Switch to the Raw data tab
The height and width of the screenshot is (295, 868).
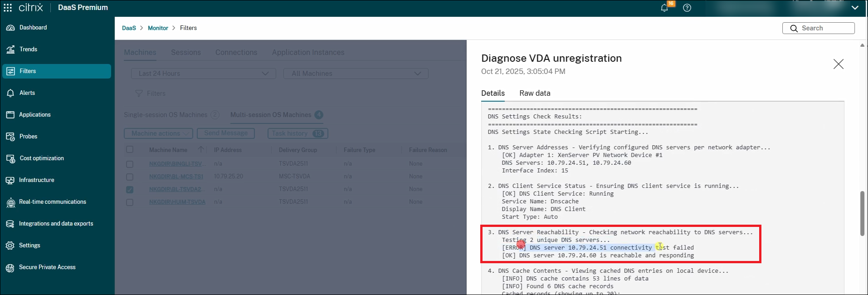tap(535, 93)
